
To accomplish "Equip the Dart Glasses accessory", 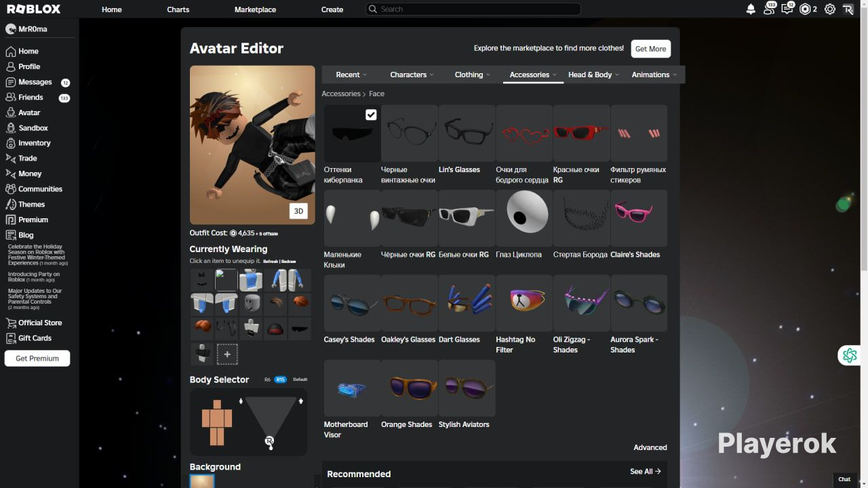I will coord(467,303).
